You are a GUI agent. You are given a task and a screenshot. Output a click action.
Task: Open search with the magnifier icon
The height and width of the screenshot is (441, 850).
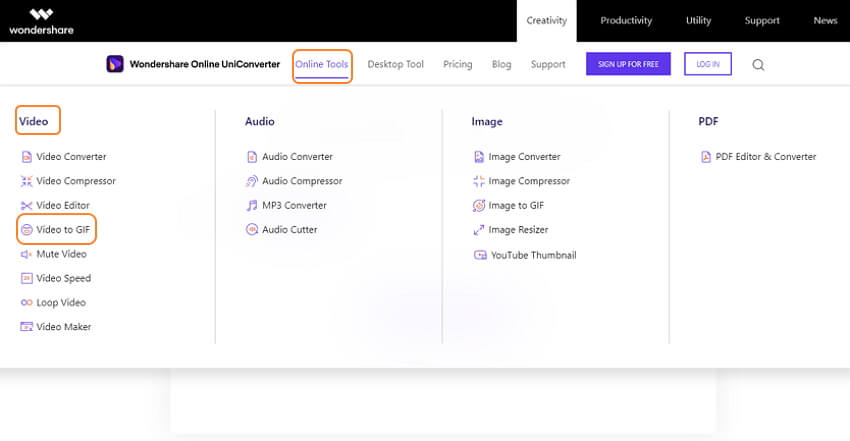pos(758,65)
